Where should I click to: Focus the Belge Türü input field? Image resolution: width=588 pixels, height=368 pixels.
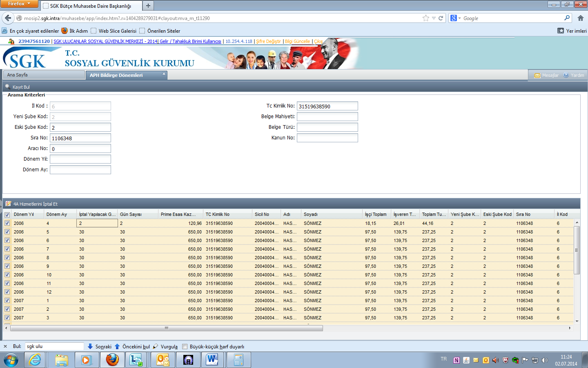pyautogui.click(x=327, y=127)
